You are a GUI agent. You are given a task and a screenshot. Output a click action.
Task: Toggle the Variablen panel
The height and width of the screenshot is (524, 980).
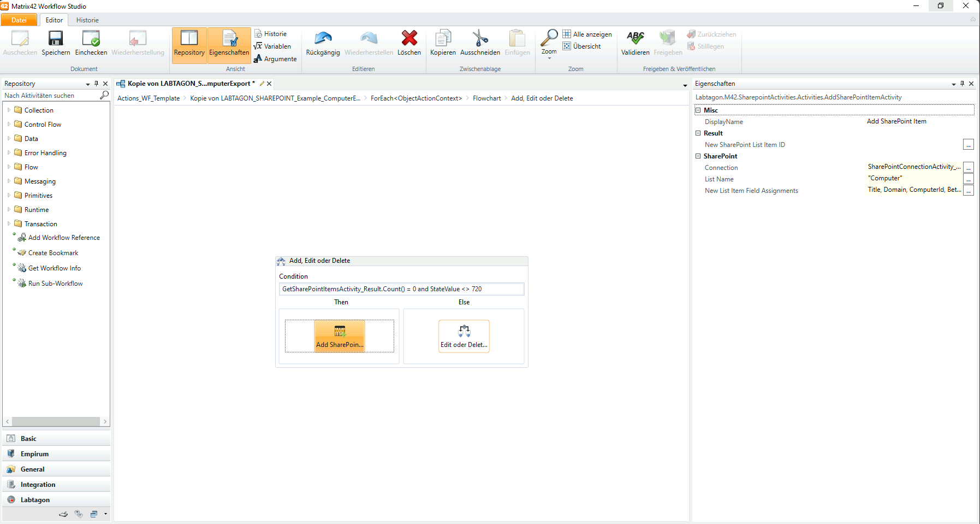(272, 46)
